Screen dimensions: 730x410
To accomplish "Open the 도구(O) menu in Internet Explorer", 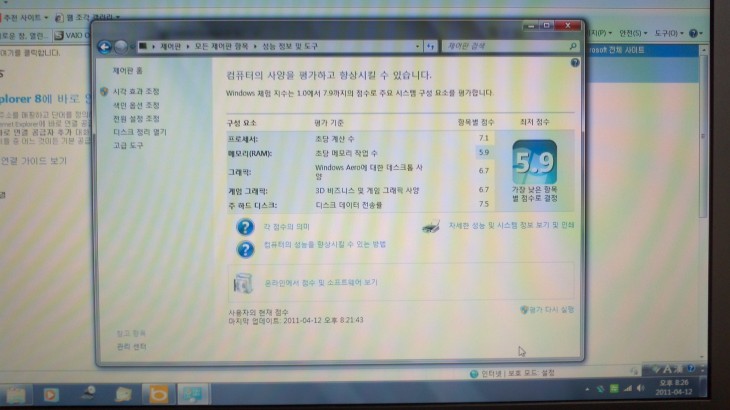I will point(669,34).
